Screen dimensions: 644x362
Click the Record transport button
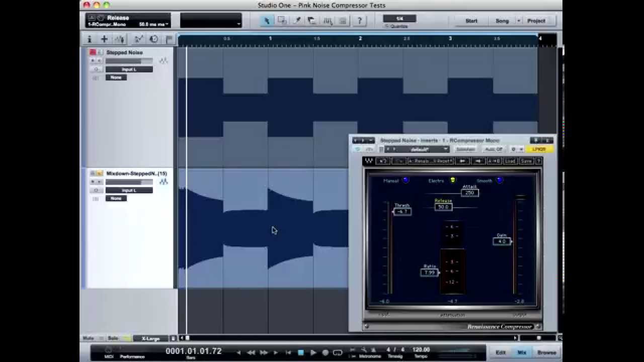click(326, 352)
